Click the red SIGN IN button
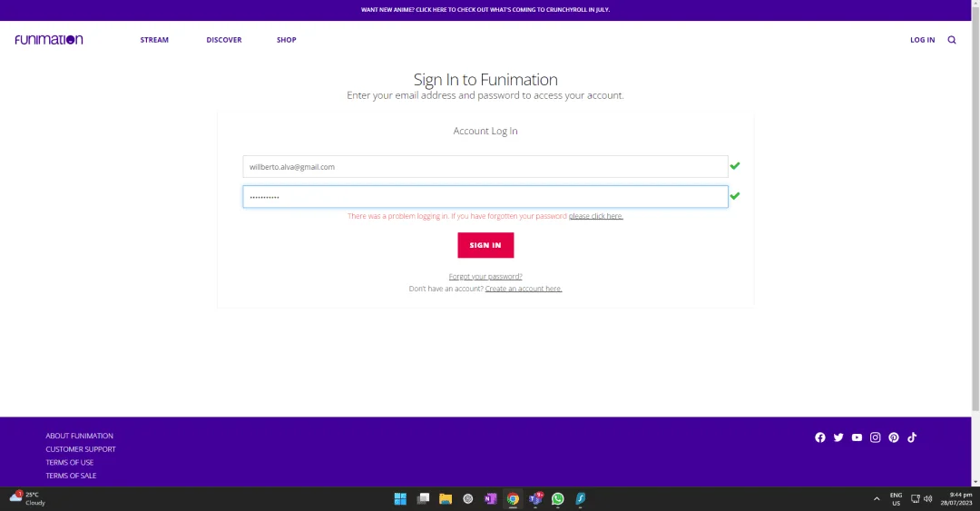 click(x=485, y=245)
